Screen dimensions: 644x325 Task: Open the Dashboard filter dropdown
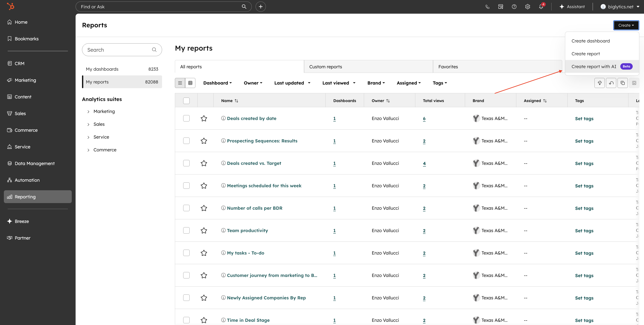(217, 83)
